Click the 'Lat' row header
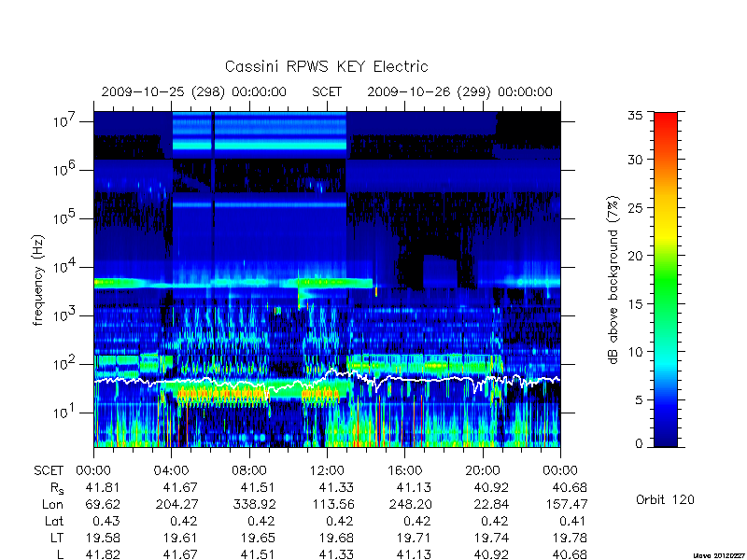The image size is (747, 560). pos(54,521)
